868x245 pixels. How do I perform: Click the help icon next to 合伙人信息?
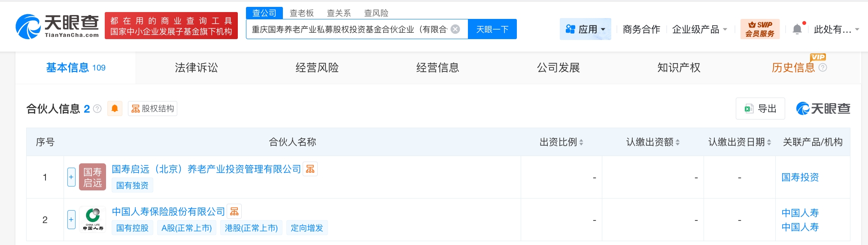pos(97,109)
